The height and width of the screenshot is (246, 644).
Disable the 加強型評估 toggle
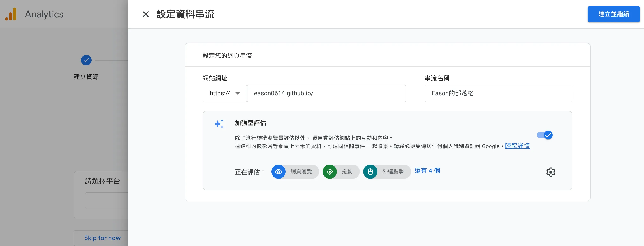544,135
